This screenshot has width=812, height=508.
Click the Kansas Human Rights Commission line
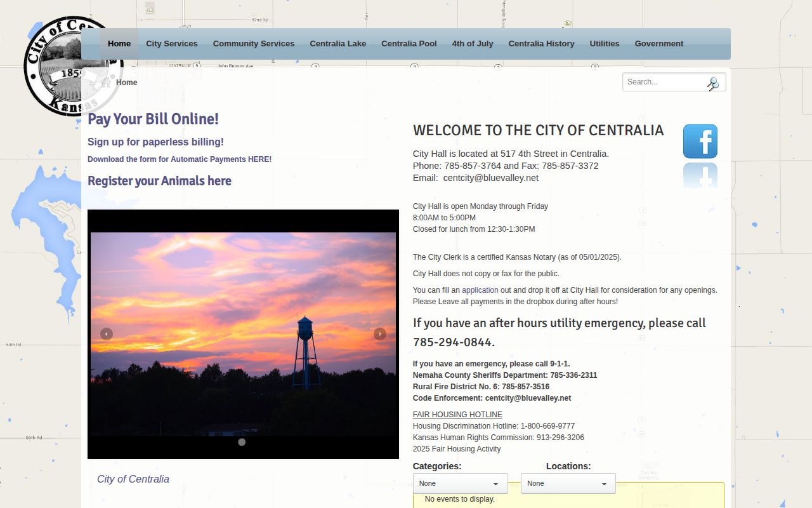click(x=499, y=438)
